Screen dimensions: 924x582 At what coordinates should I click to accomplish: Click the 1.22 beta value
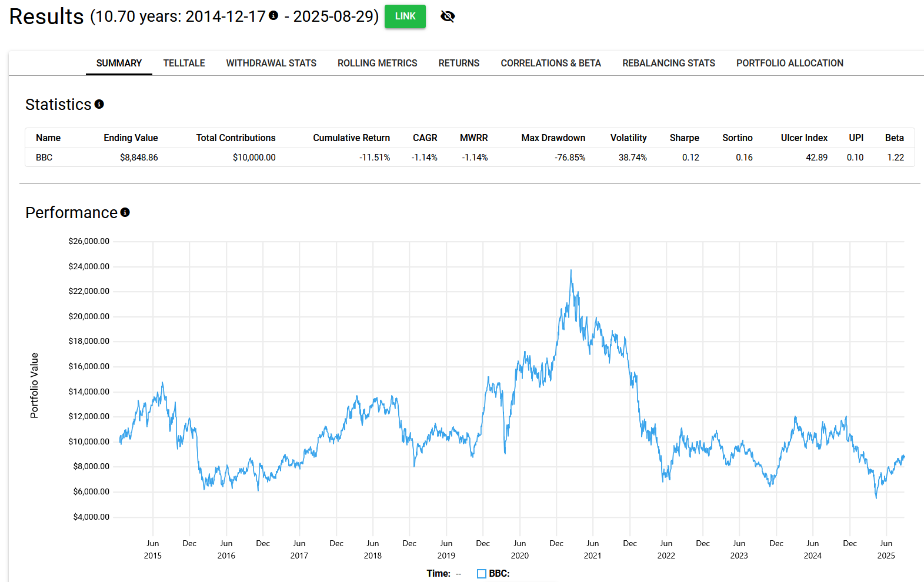pyautogui.click(x=896, y=158)
